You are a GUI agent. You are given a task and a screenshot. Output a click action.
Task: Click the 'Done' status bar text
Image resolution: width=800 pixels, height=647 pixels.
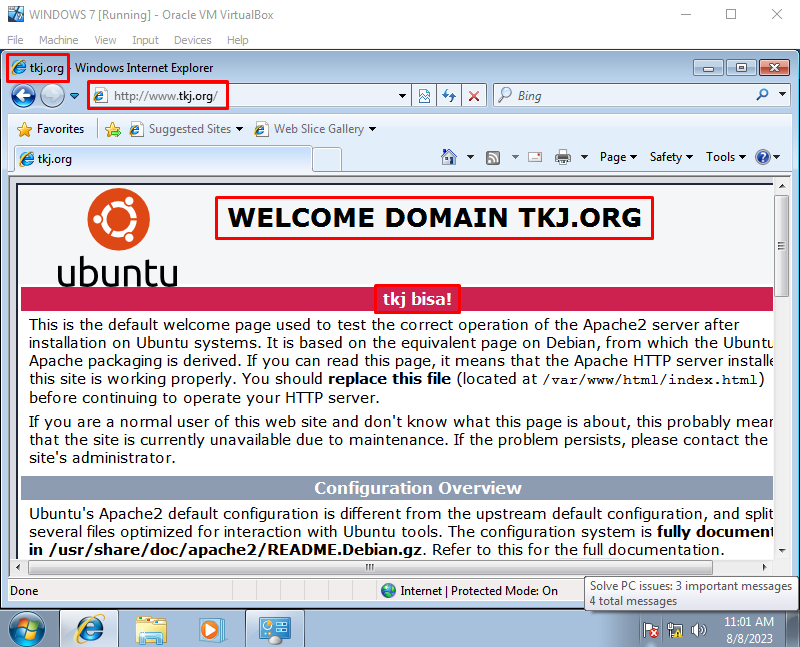(24, 591)
